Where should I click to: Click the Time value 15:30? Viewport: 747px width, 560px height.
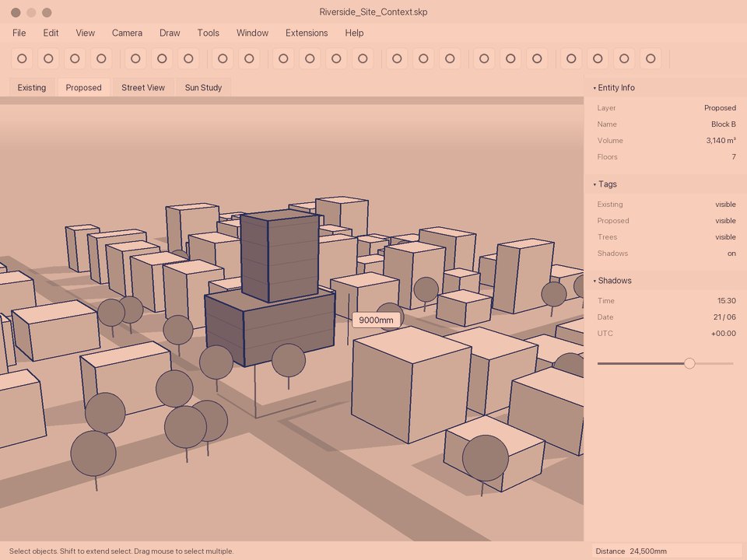point(727,300)
